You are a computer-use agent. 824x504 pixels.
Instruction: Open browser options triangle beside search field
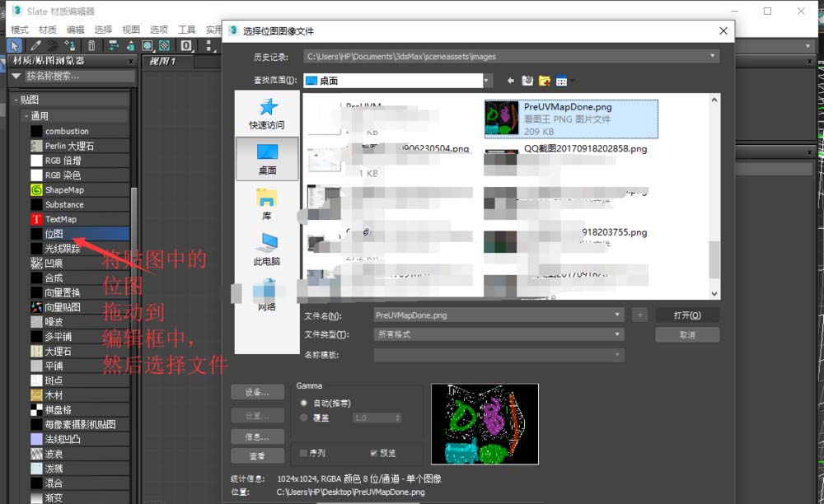[16, 76]
